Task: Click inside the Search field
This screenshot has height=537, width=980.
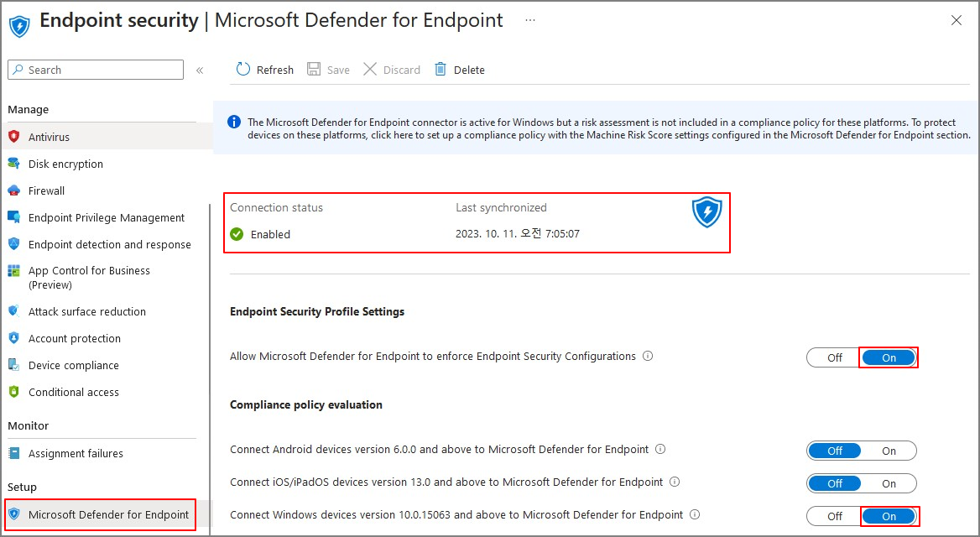Action: pos(95,70)
